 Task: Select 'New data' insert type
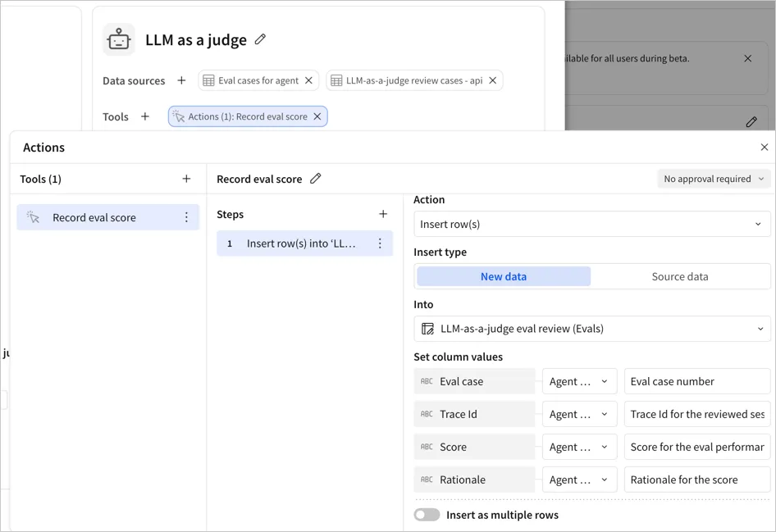[x=504, y=276]
